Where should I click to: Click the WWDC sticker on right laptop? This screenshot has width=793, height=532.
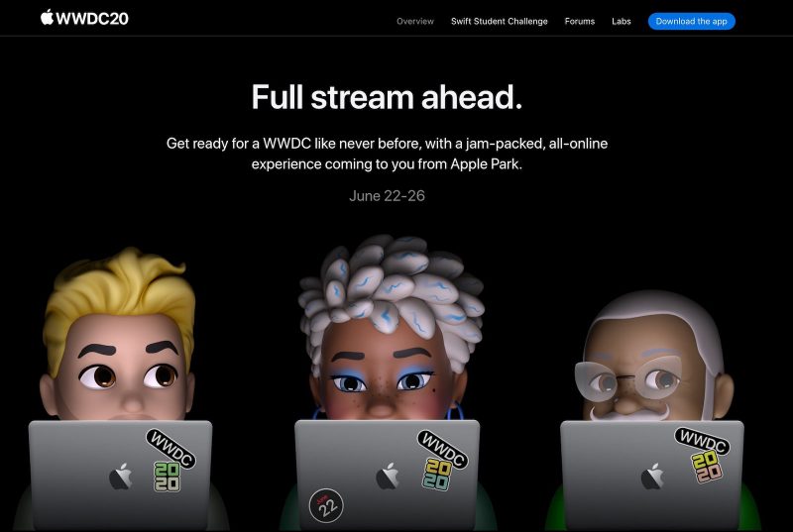[703, 441]
